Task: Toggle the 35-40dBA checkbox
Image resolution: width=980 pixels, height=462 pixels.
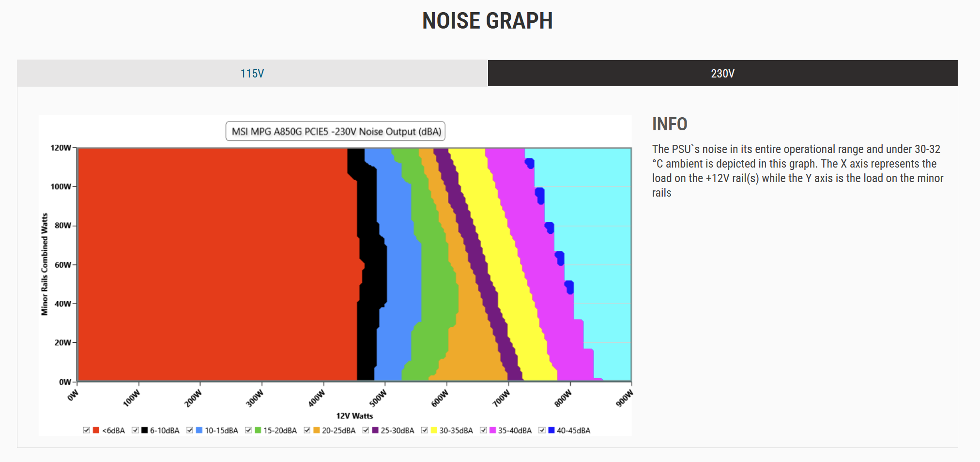Action: point(483,430)
